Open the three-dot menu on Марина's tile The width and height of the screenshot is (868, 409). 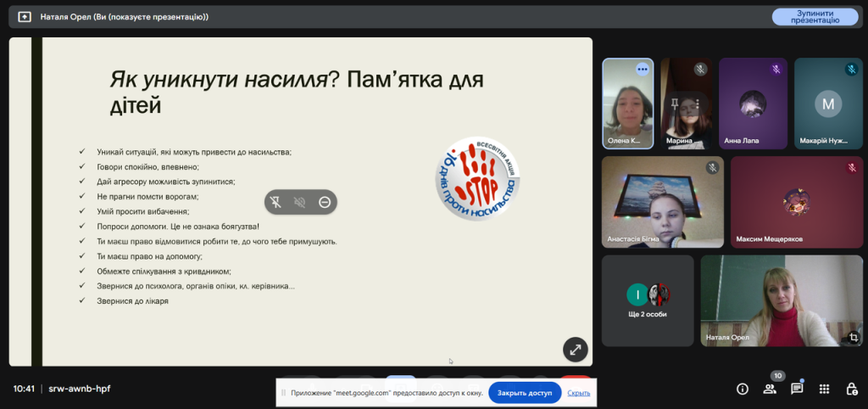tap(698, 104)
